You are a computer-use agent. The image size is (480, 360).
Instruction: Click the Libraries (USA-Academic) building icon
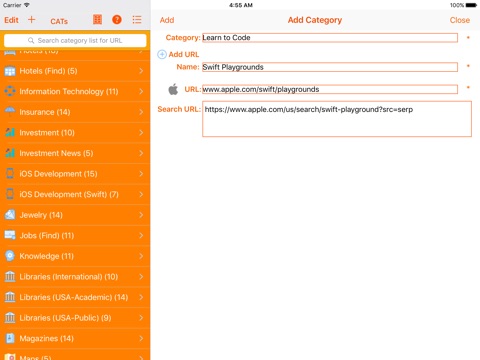coord(10,297)
